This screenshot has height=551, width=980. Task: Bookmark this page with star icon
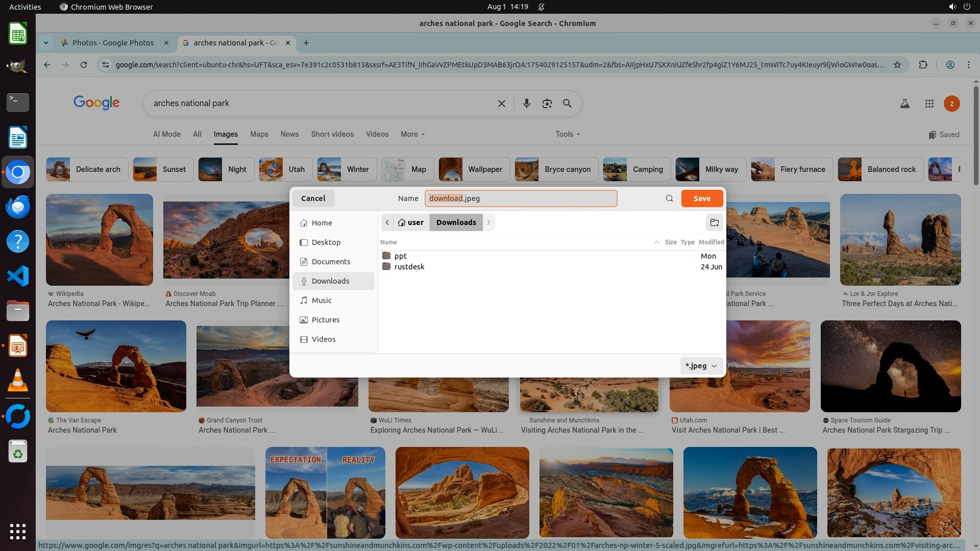pyautogui.click(x=897, y=65)
